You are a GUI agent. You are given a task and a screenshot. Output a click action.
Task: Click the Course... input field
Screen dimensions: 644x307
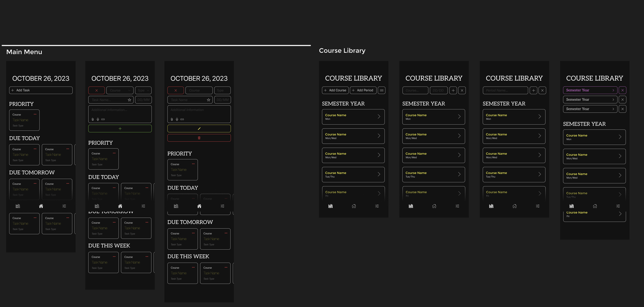[415, 90]
